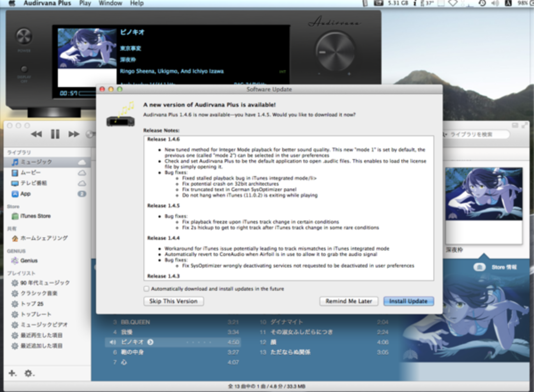534x392 pixels.
Task: Click the cloud icon on the ムービー row
Action: tap(82, 173)
